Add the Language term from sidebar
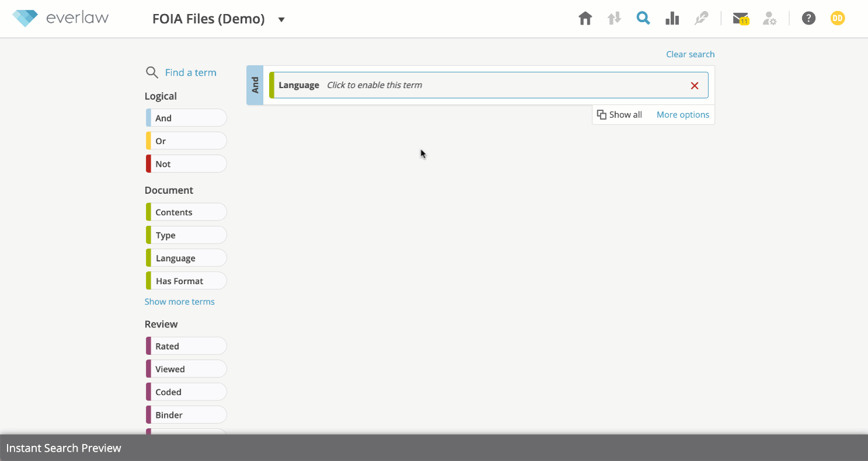This screenshot has height=461, width=868. 186,258
